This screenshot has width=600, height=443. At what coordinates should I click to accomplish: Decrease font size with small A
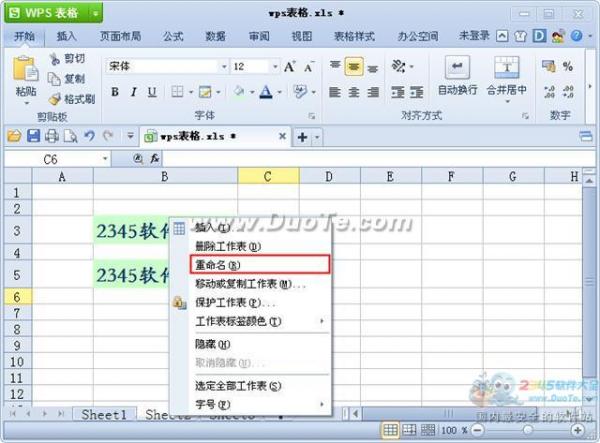[x=309, y=67]
